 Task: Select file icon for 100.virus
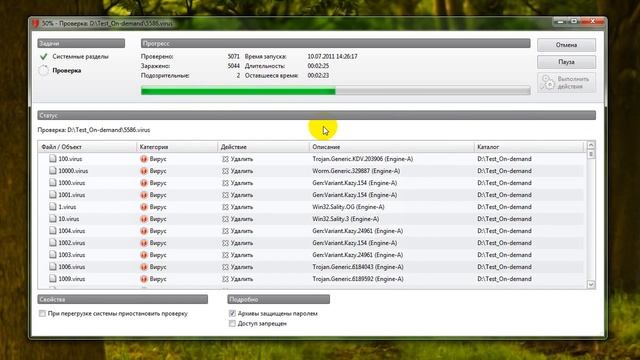click(53, 159)
